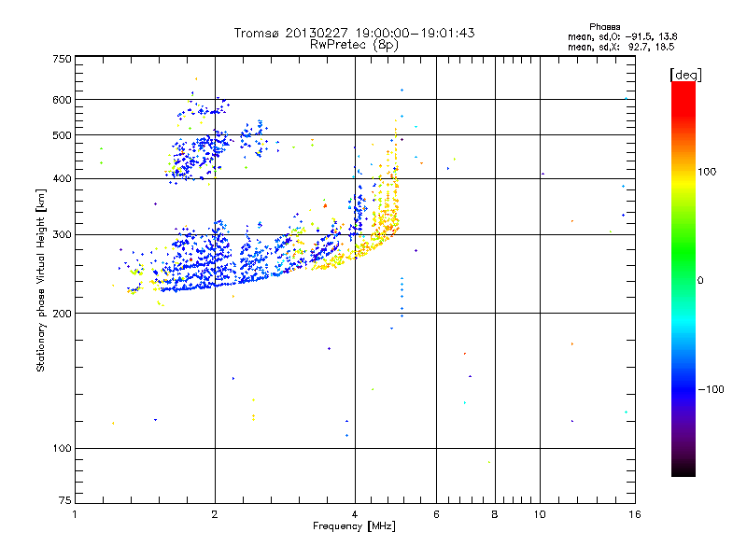Click the height axis tick '400'

[x=62, y=179]
